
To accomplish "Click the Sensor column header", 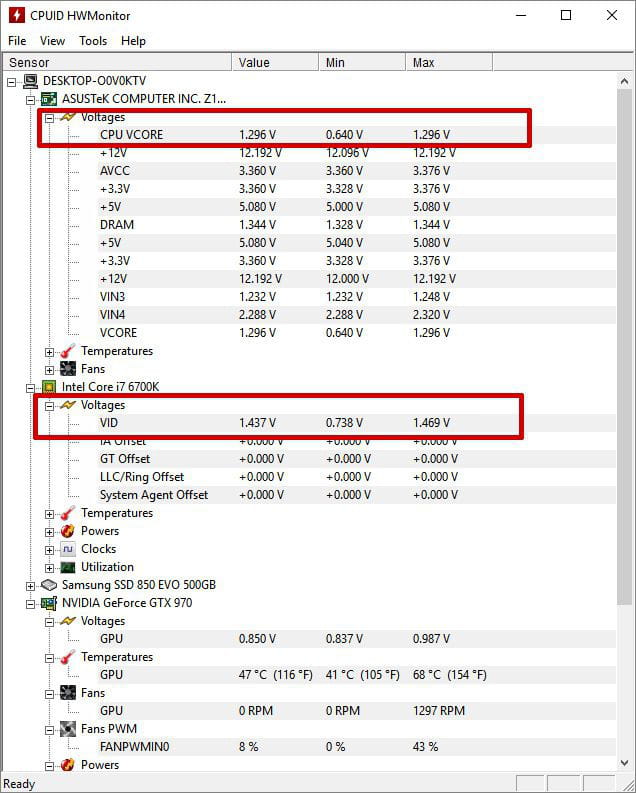I will [117, 62].
